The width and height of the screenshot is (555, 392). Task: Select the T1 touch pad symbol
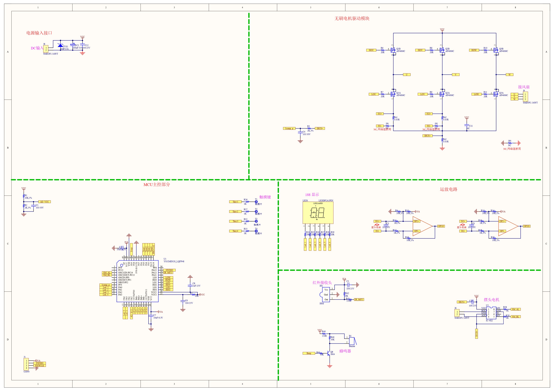(x=256, y=202)
